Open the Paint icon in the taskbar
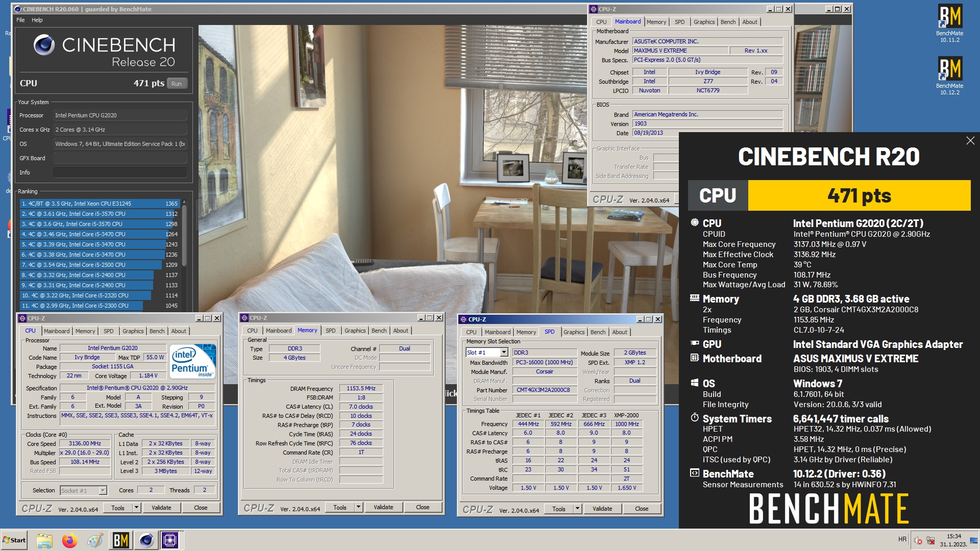The width and height of the screenshot is (980, 551). [x=95, y=540]
